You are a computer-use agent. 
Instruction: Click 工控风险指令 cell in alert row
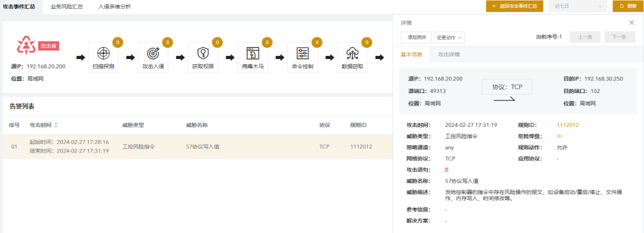pos(139,147)
